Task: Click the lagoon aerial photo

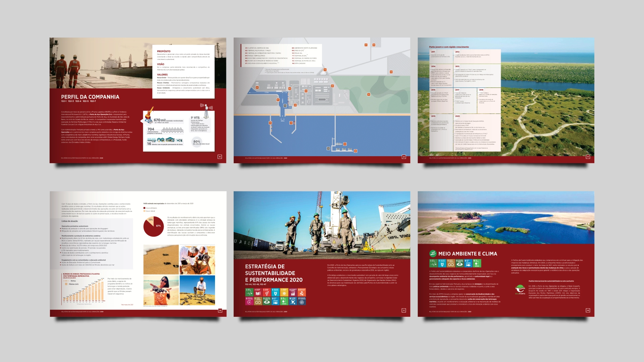Action: click(x=506, y=218)
